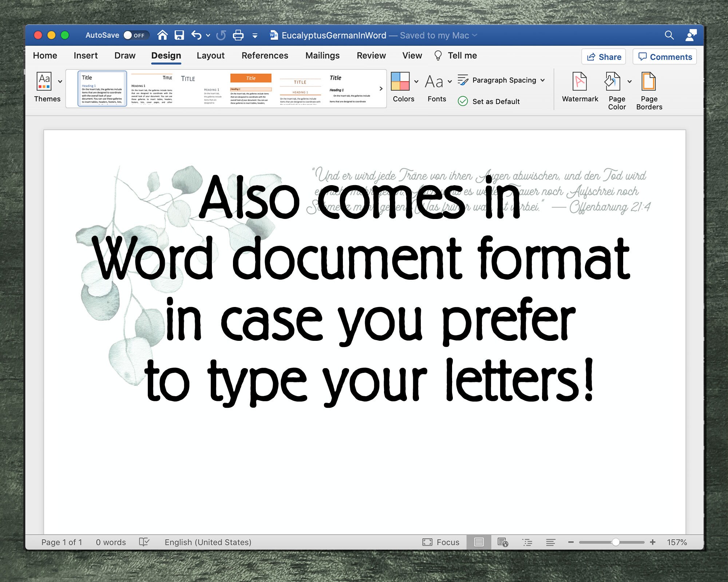Image resolution: width=728 pixels, height=582 pixels.
Task: Open the Mailings ribbon tab
Action: tap(322, 55)
